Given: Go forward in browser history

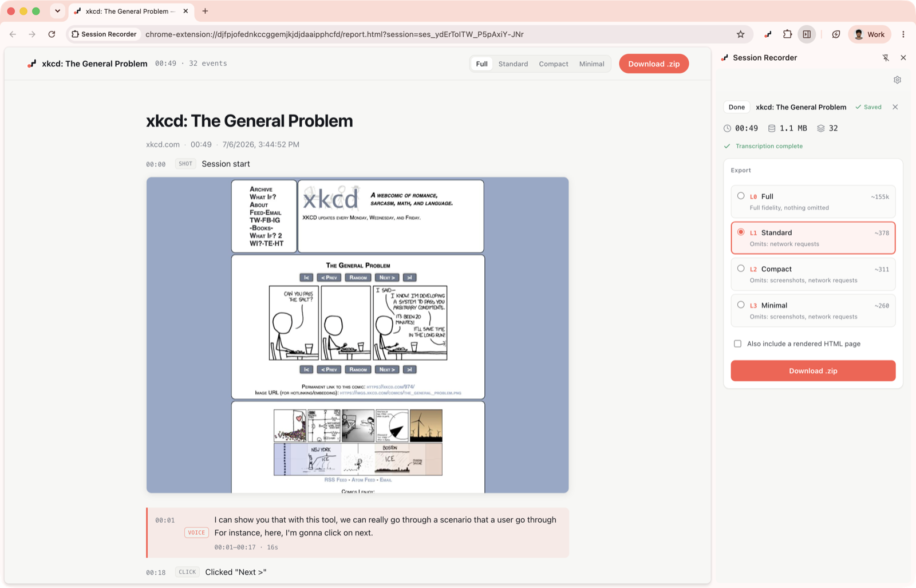Looking at the screenshot, I should [32, 34].
